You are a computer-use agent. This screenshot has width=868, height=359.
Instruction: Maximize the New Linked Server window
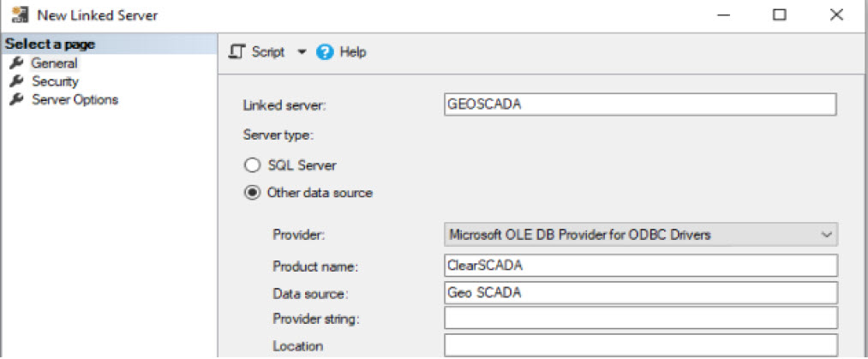pyautogui.click(x=780, y=15)
